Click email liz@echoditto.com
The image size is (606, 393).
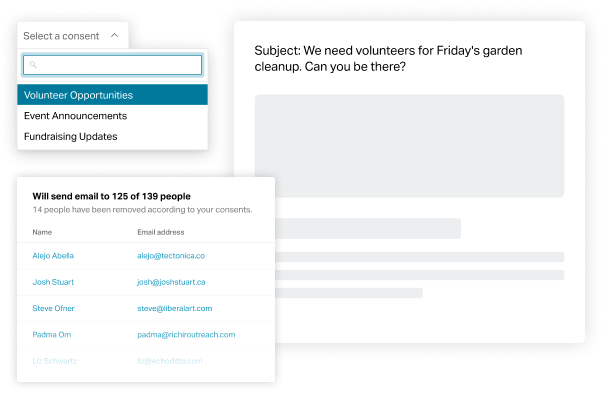pos(170,361)
